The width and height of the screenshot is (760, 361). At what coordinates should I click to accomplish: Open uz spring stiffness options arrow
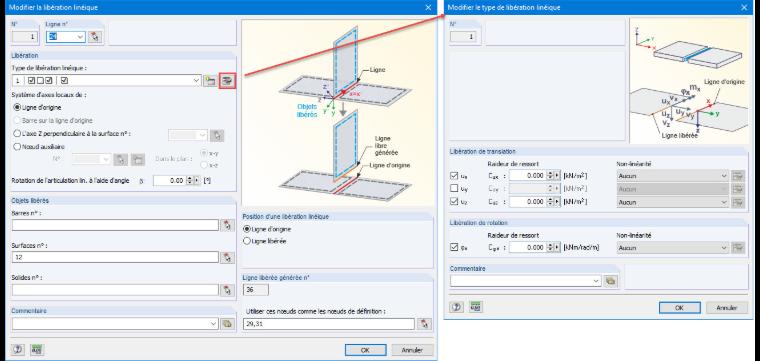coord(557,202)
